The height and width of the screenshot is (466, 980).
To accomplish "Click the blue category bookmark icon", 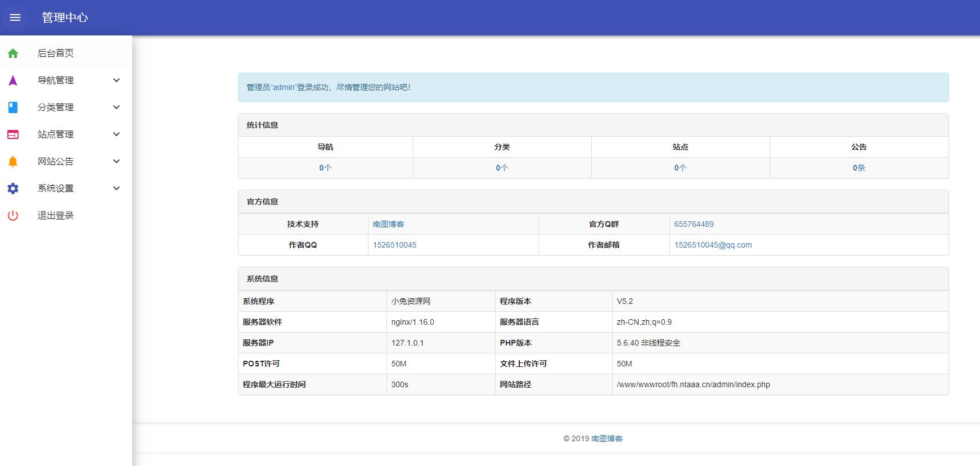I will tap(13, 107).
